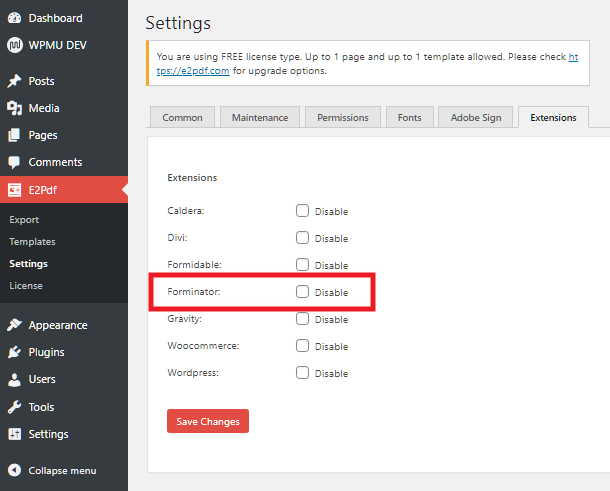Open the Permissions tab
The height and width of the screenshot is (491, 610).
343,117
